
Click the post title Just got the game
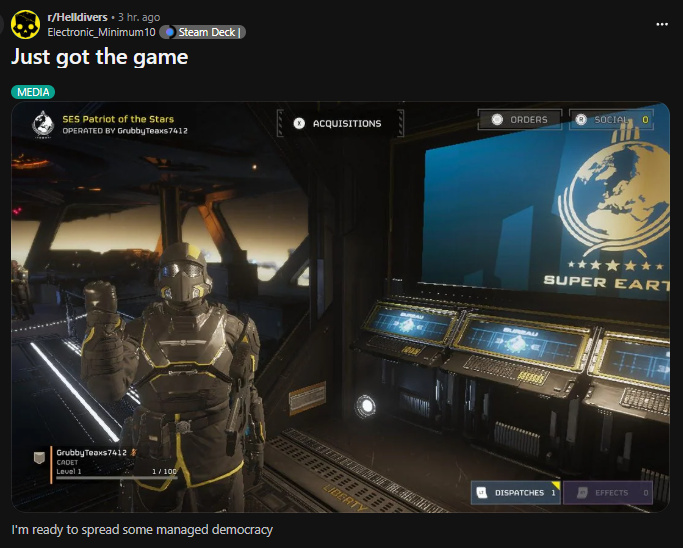click(x=100, y=57)
